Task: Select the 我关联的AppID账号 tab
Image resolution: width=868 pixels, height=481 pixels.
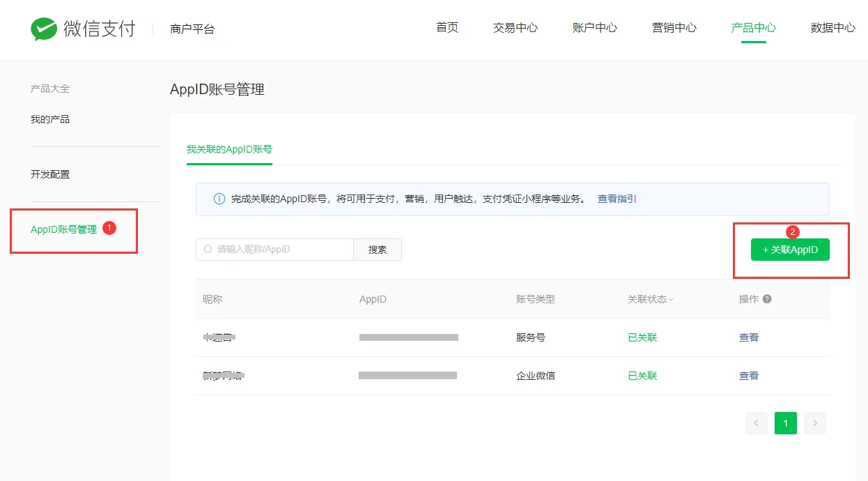Action: [x=229, y=148]
